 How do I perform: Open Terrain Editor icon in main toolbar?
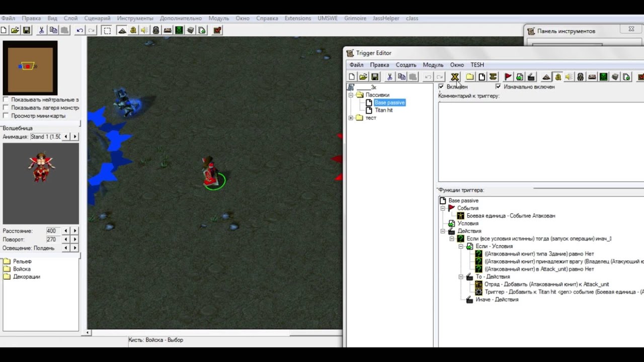pyautogui.click(x=122, y=30)
